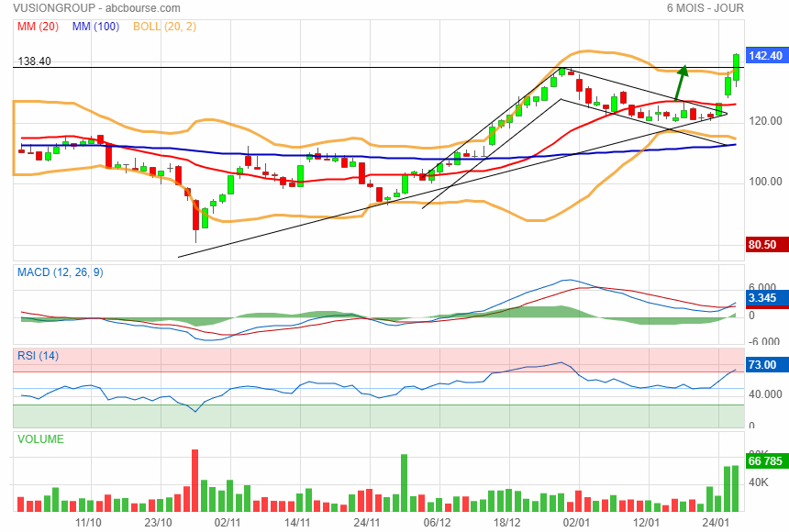The width and height of the screenshot is (789, 532).
Task: Click the tallest red volume bar
Action: click(x=195, y=481)
